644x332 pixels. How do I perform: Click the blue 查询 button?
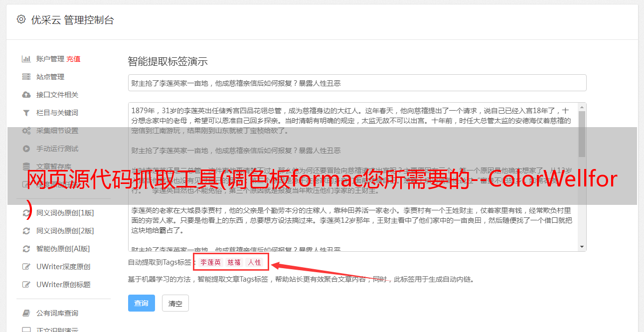point(142,303)
